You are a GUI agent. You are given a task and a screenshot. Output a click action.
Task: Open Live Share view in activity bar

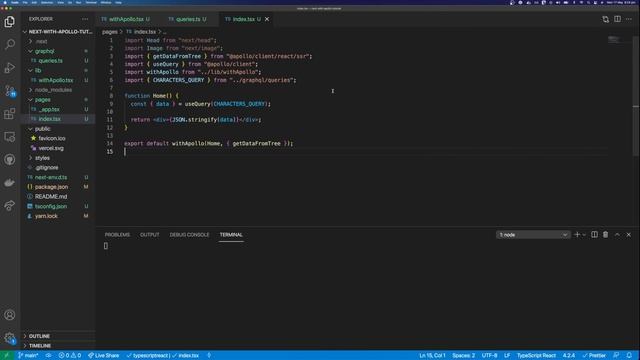9,205
